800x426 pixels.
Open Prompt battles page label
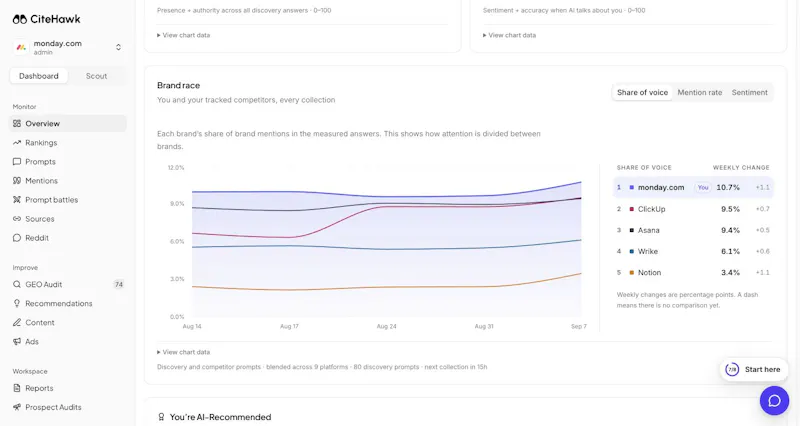click(x=52, y=200)
